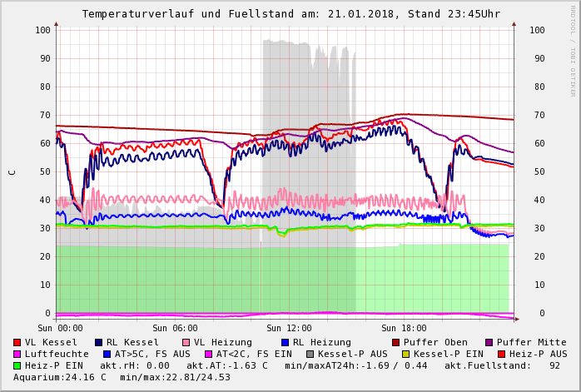Select the green Heiz-P EIN swatch

pos(17,365)
